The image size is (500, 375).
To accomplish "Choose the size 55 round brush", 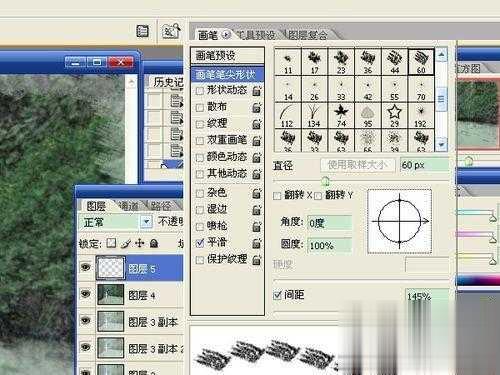I will coord(394,89).
